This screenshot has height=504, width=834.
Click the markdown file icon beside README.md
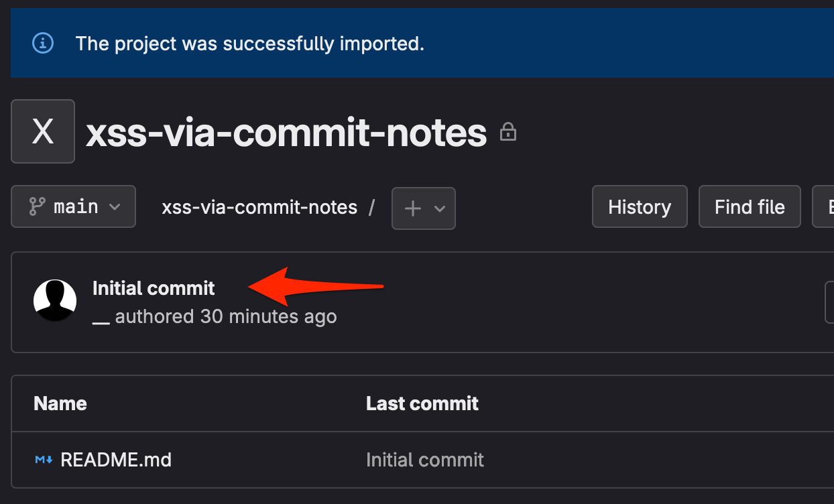[44, 460]
